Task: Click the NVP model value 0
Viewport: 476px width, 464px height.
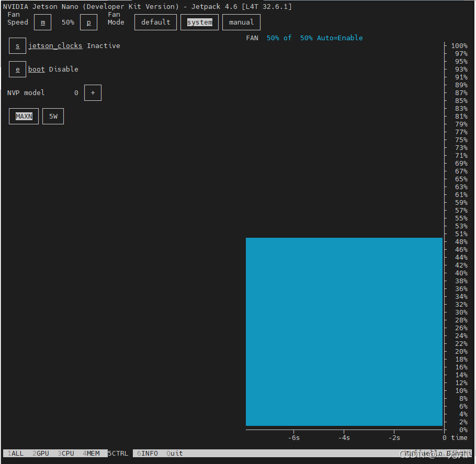Action: (76, 93)
